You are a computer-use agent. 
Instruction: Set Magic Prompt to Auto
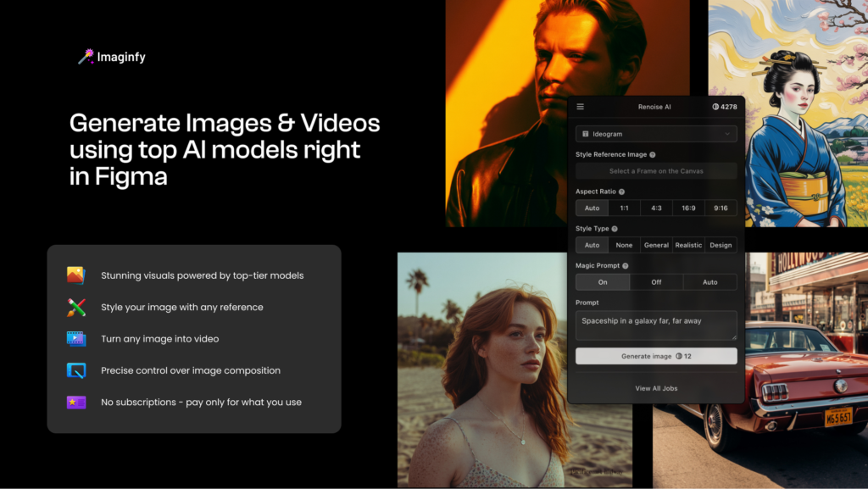(x=709, y=282)
